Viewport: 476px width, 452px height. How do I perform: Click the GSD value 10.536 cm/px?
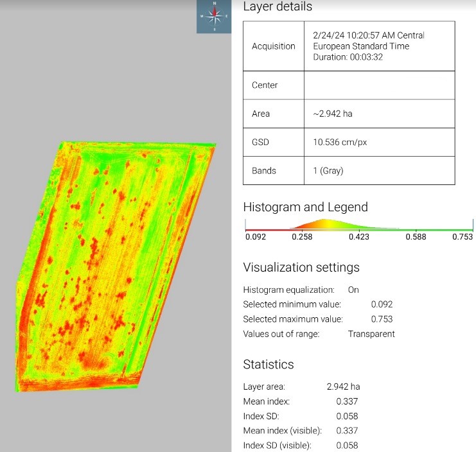340,143
